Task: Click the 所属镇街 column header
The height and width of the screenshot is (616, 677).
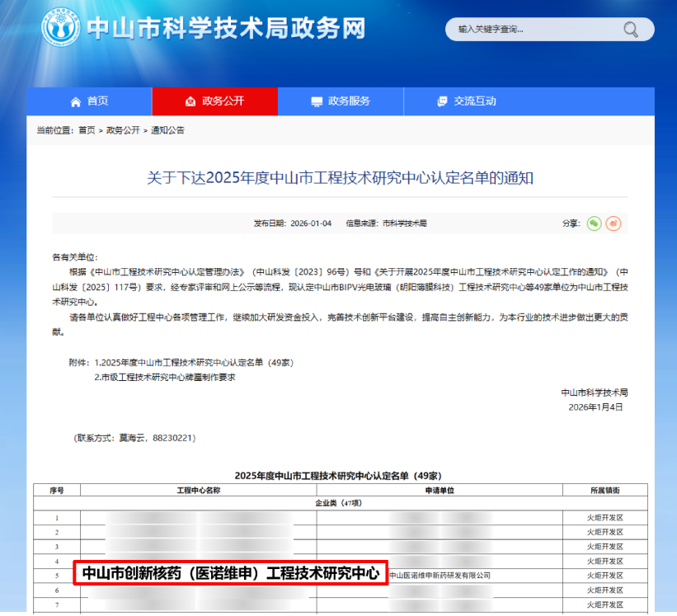Action: click(x=605, y=491)
